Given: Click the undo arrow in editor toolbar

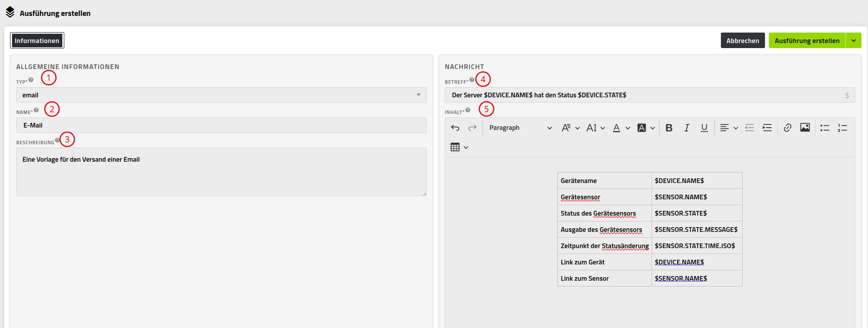Looking at the screenshot, I should point(455,128).
